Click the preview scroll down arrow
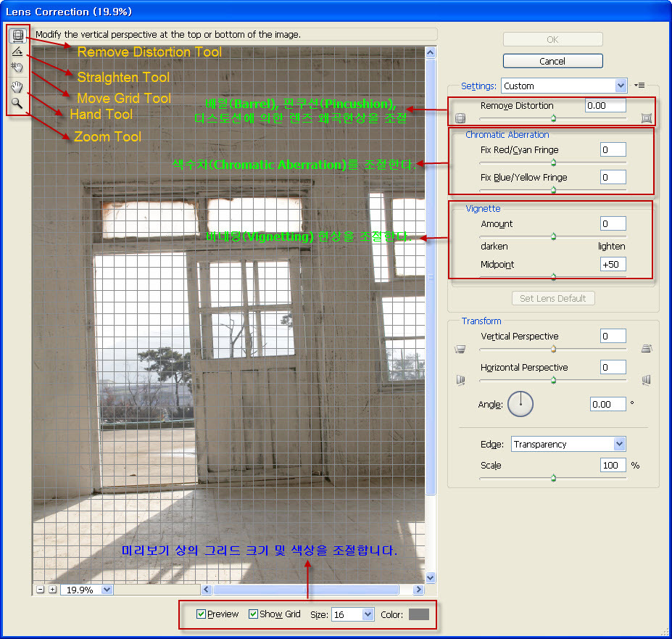This screenshot has height=639, width=672. tap(431, 577)
